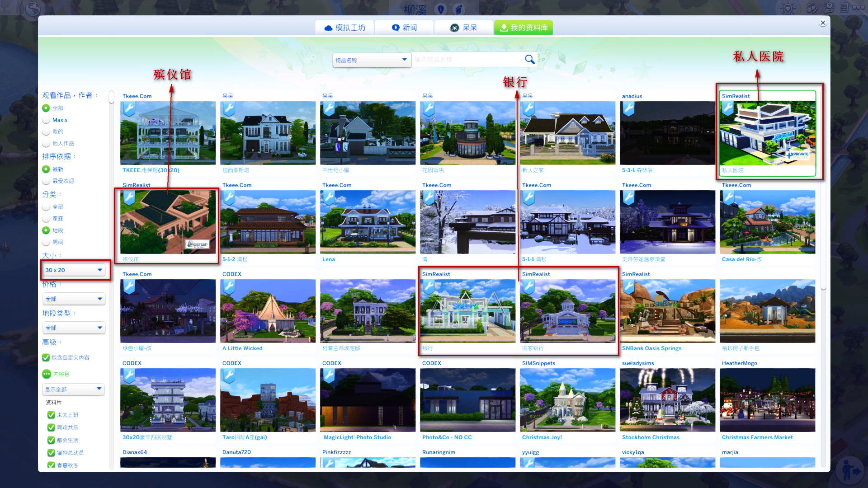Click wrench icon on Casa del Río thumbnail
The image size is (868, 488).
pos(728,198)
